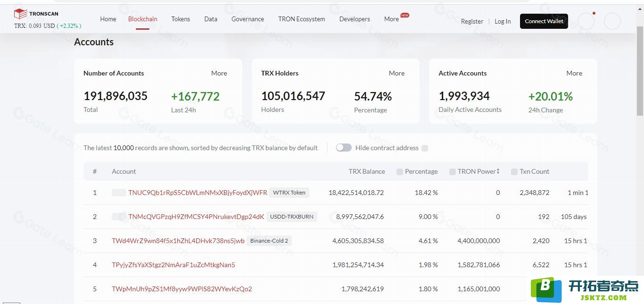The image size is (644, 304).
Task: Click balance 18,422,514,018.72 cell
Action: (356, 193)
